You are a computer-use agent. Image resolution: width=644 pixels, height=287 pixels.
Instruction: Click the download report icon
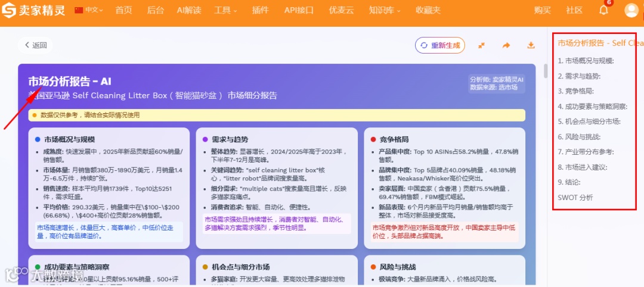(531, 45)
